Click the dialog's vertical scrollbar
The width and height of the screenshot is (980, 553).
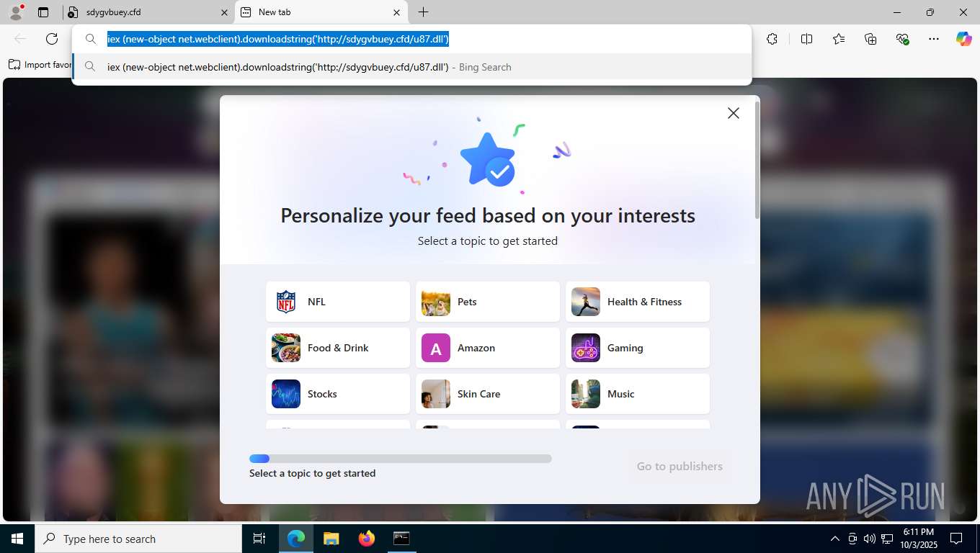click(x=757, y=160)
